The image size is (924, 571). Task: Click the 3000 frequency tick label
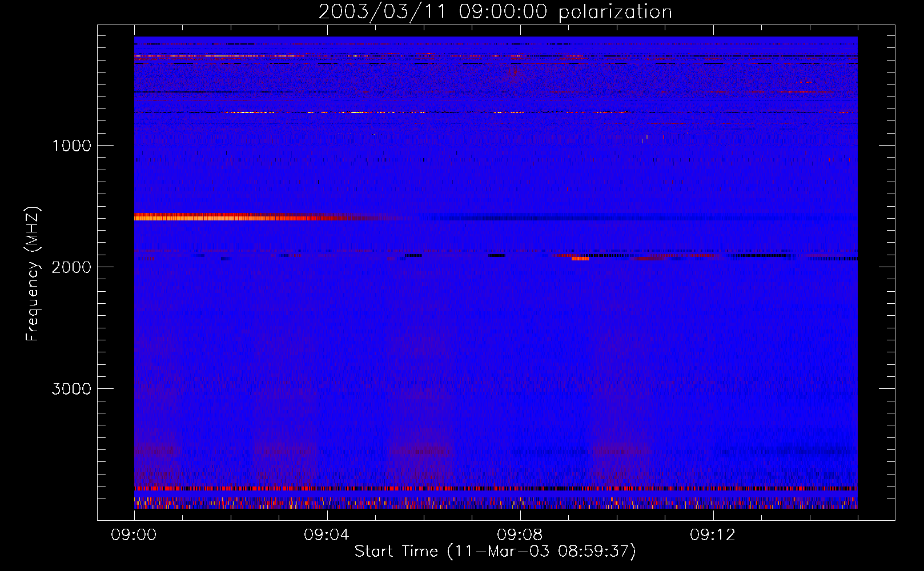tap(71, 389)
